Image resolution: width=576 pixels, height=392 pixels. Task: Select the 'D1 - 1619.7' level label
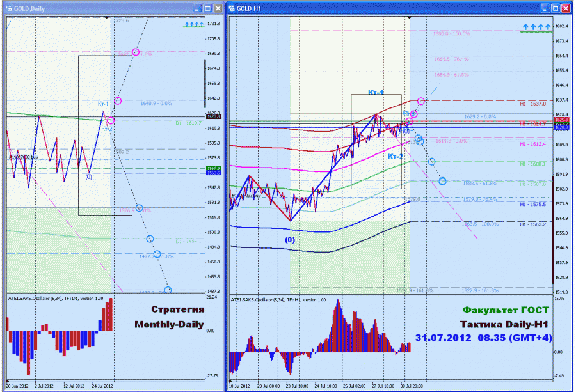(x=188, y=123)
